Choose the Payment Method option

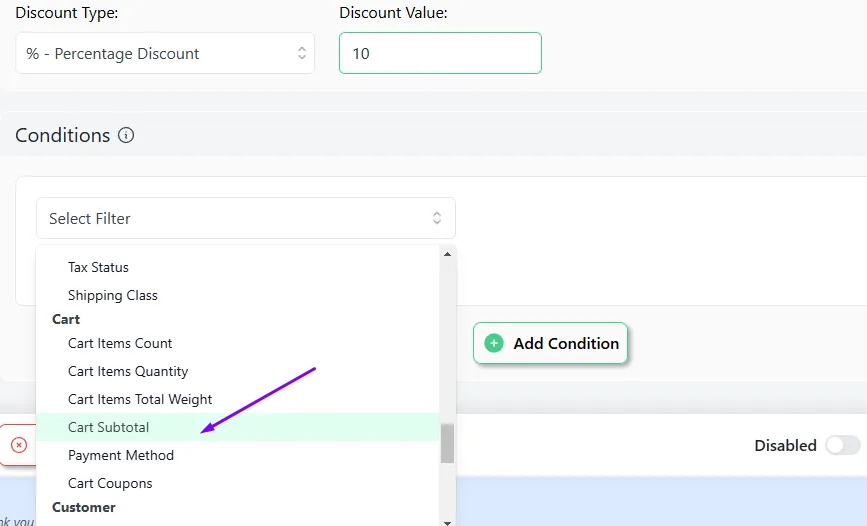point(121,455)
